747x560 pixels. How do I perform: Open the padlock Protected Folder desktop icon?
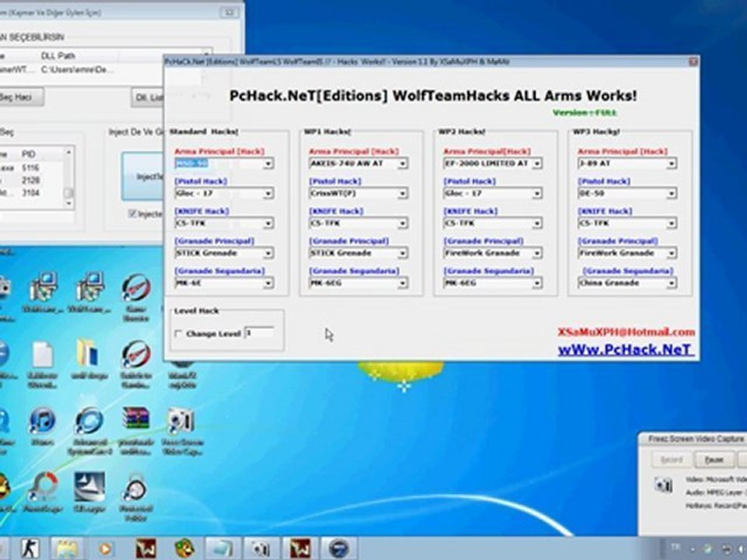pyautogui.click(x=135, y=495)
